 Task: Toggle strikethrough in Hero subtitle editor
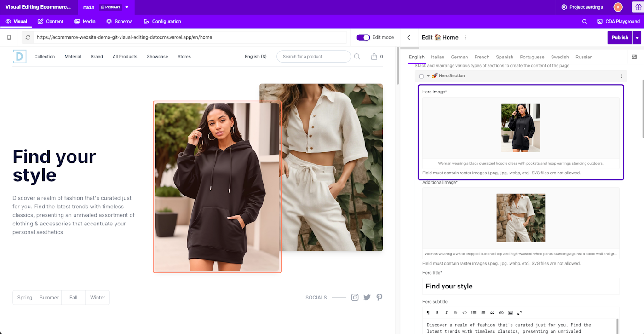[x=455, y=313]
